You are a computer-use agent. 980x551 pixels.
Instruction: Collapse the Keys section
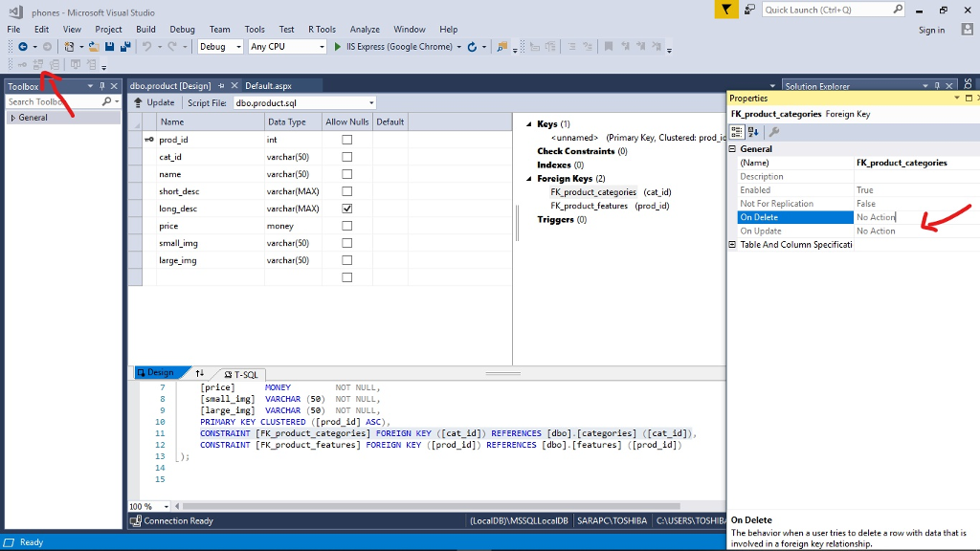528,123
